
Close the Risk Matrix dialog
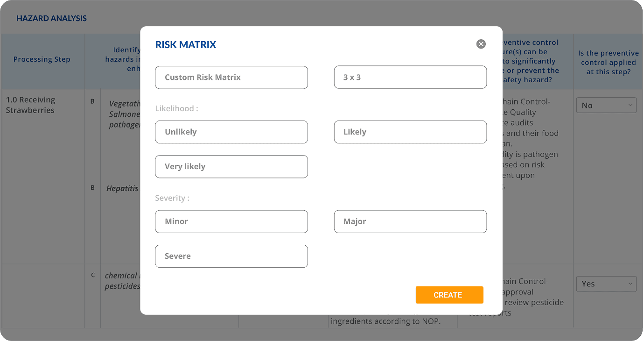click(x=481, y=44)
